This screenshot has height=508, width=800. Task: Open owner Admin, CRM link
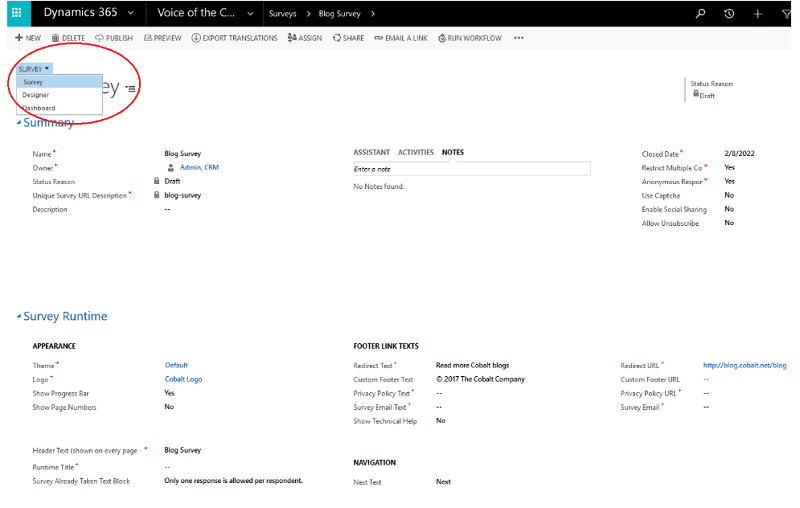[x=199, y=167]
